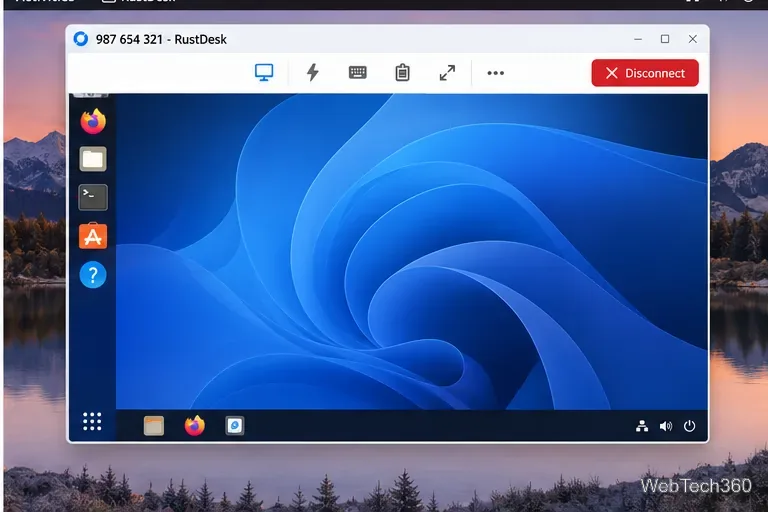Open the keyboard settings icon
The image size is (768, 512).
pos(358,73)
